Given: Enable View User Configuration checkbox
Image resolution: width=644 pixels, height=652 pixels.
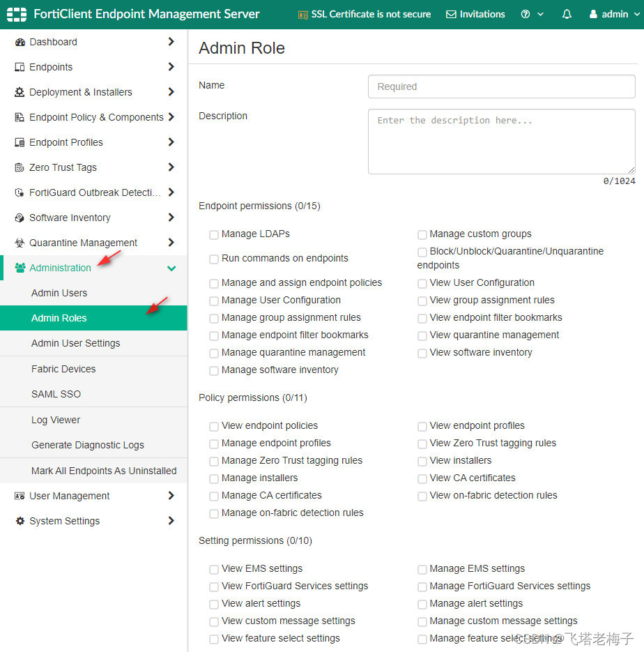Looking at the screenshot, I should pos(422,284).
